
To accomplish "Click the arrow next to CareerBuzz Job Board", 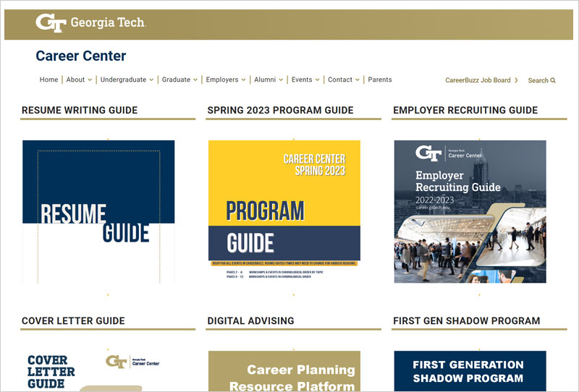I will 516,80.
